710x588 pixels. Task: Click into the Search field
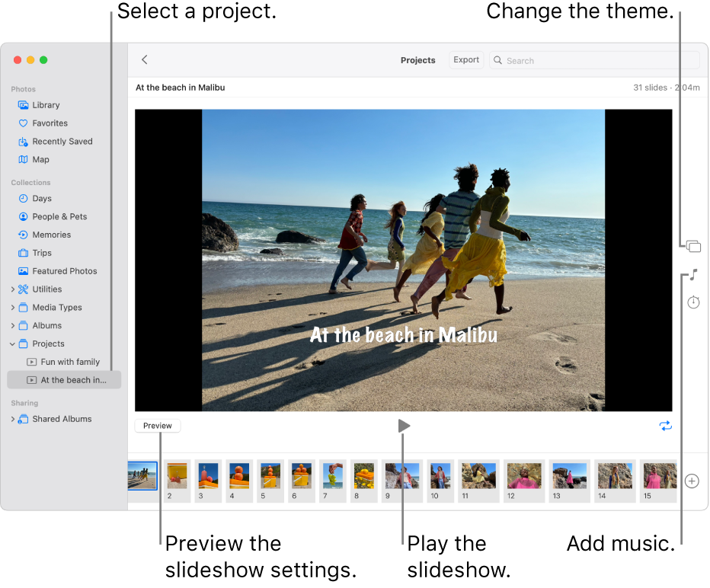[x=594, y=60]
